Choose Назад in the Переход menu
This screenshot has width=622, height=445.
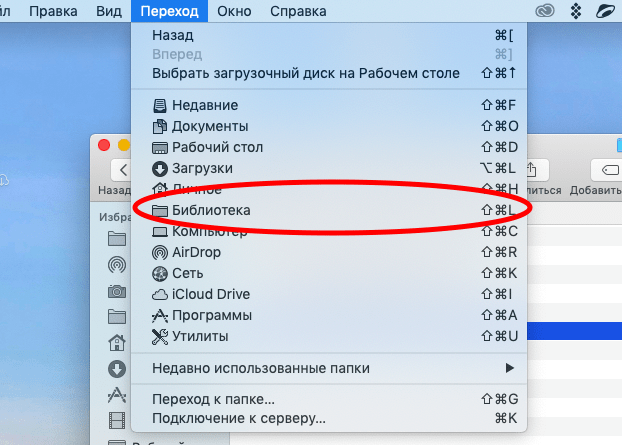[329, 35]
